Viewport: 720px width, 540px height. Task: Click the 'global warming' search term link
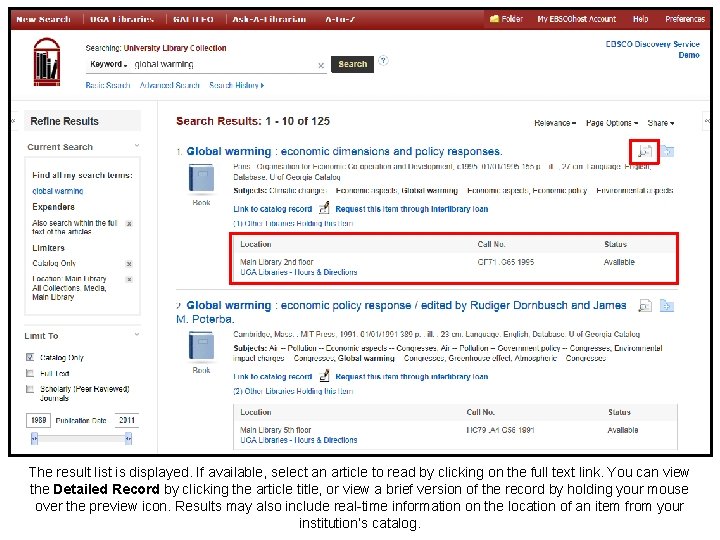(x=58, y=191)
